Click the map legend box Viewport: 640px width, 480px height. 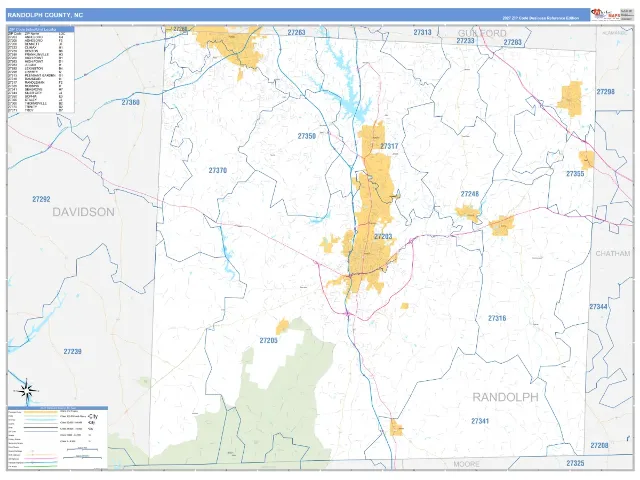(x=58, y=437)
